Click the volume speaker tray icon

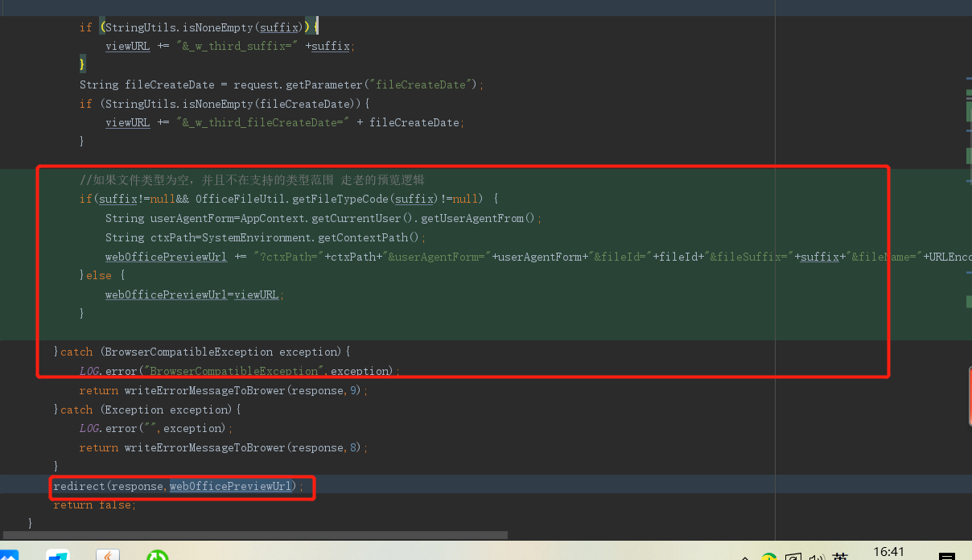[x=816, y=557]
